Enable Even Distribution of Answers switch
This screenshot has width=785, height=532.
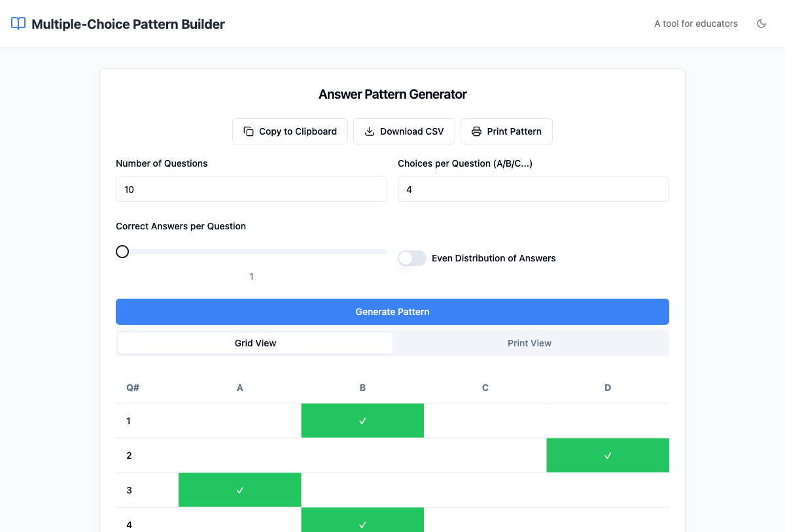[412, 258]
